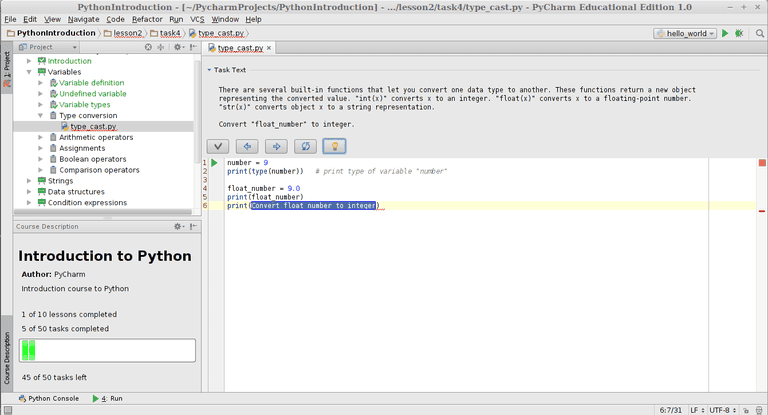
Task: Close the type_cast.py editor tab
Action: coord(269,48)
